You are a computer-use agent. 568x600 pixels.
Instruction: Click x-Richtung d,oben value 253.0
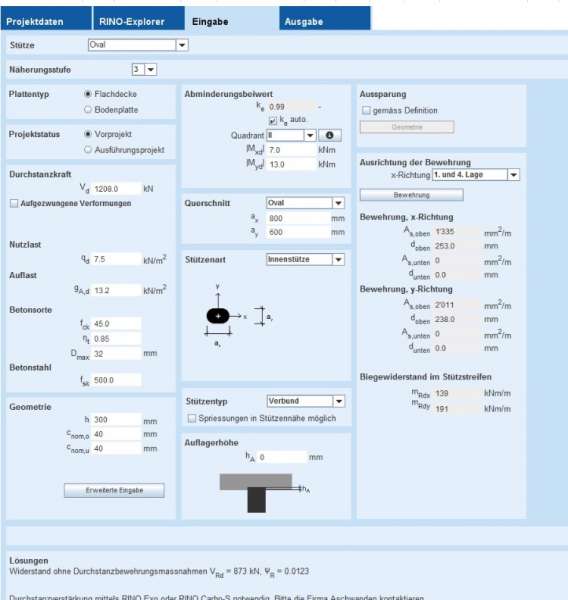click(456, 246)
